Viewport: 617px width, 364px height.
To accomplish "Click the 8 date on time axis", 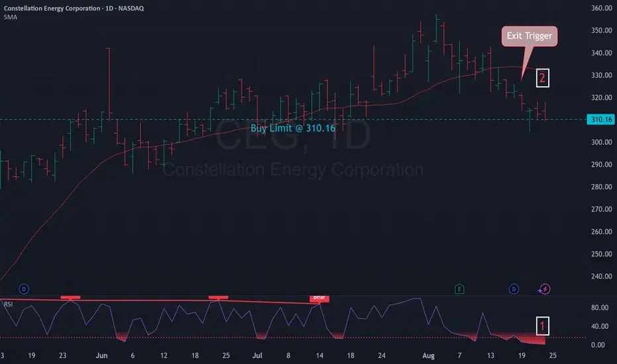I will [289, 356].
